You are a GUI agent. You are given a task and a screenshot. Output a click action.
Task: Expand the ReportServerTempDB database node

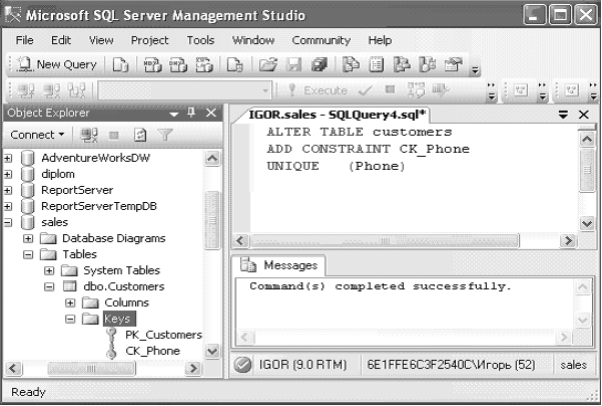click(8, 207)
